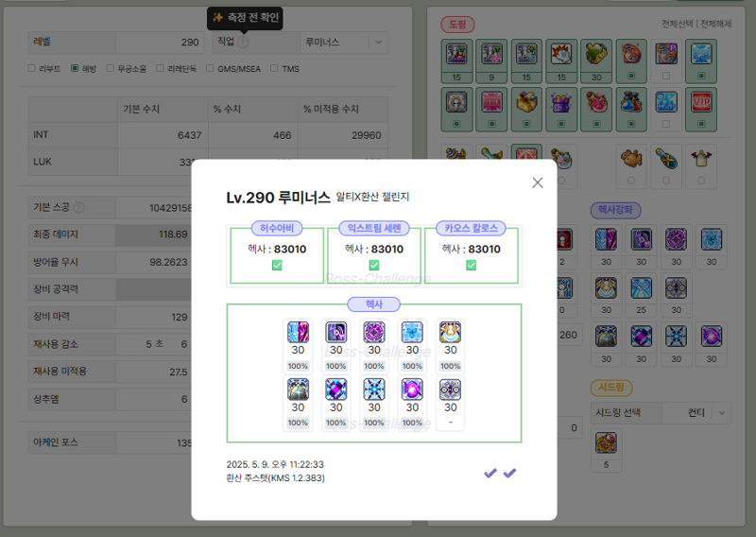This screenshot has width=756, height=537.
Task: Close the Lv.290 루미너스 popup
Action: coord(538,182)
